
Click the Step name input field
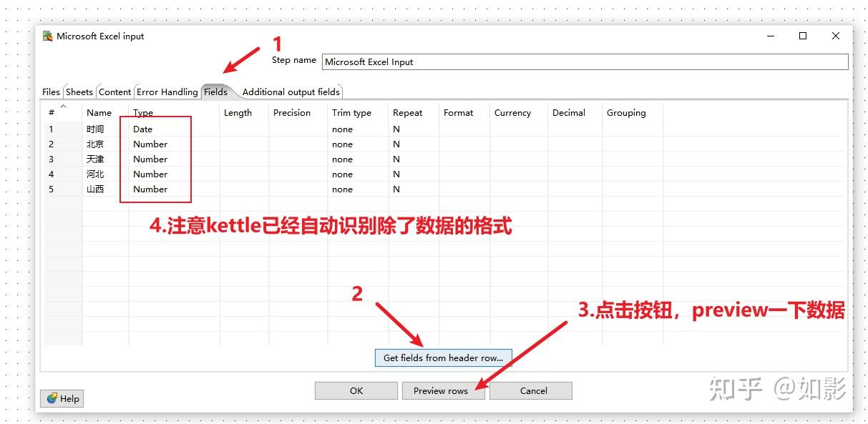585,61
